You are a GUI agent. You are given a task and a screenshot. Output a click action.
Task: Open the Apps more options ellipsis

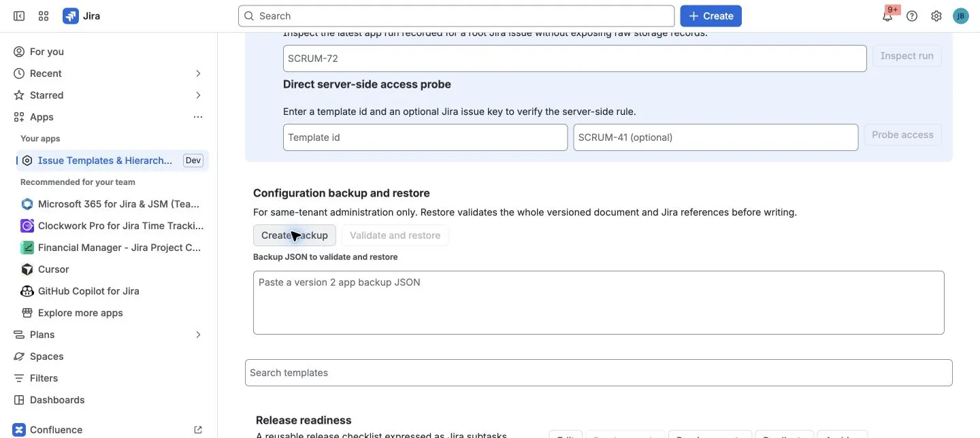(198, 117)
